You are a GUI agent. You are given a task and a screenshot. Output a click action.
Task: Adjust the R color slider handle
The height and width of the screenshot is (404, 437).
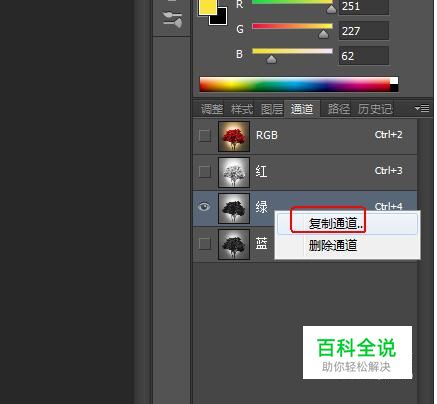click(x=331, y=9)
